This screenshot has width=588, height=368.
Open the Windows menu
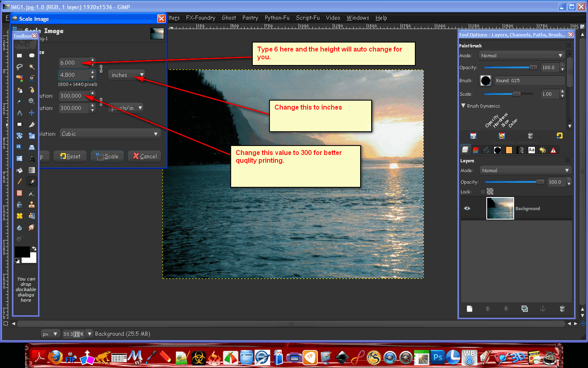(358, 18)
